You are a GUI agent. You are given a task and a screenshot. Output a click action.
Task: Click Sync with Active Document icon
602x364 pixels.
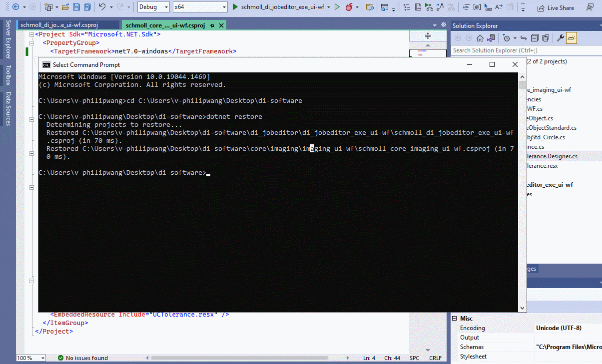point(524,38)
